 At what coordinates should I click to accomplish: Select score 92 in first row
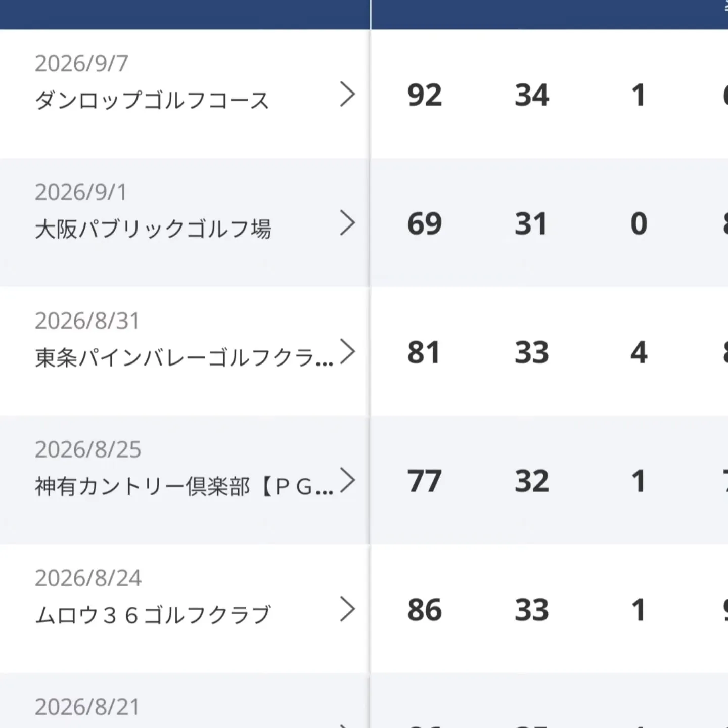[x=425, y=95]
